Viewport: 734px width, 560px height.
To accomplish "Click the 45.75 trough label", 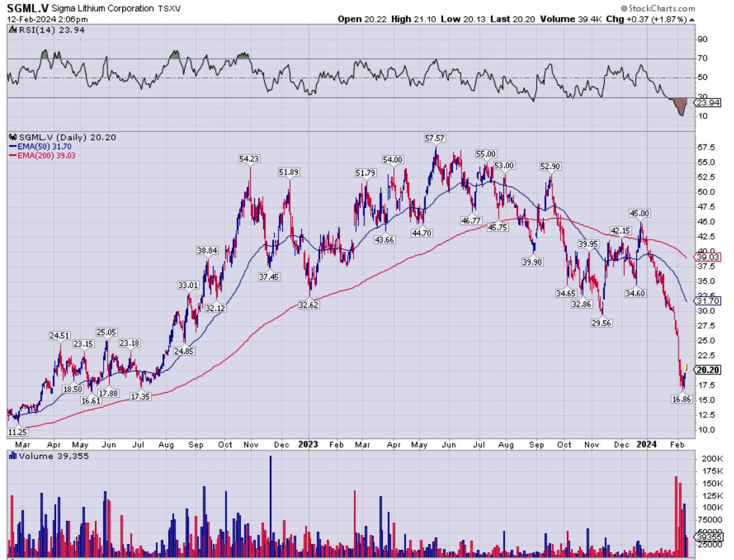I will pyautogui.click(x=497, y=227).
